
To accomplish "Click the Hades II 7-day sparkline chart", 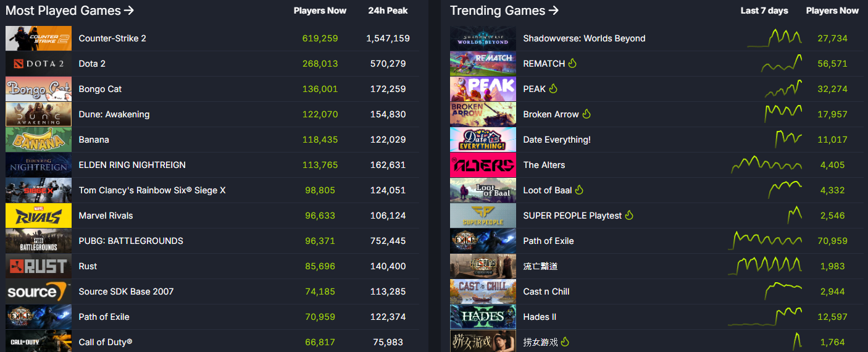I will point(765,316).
